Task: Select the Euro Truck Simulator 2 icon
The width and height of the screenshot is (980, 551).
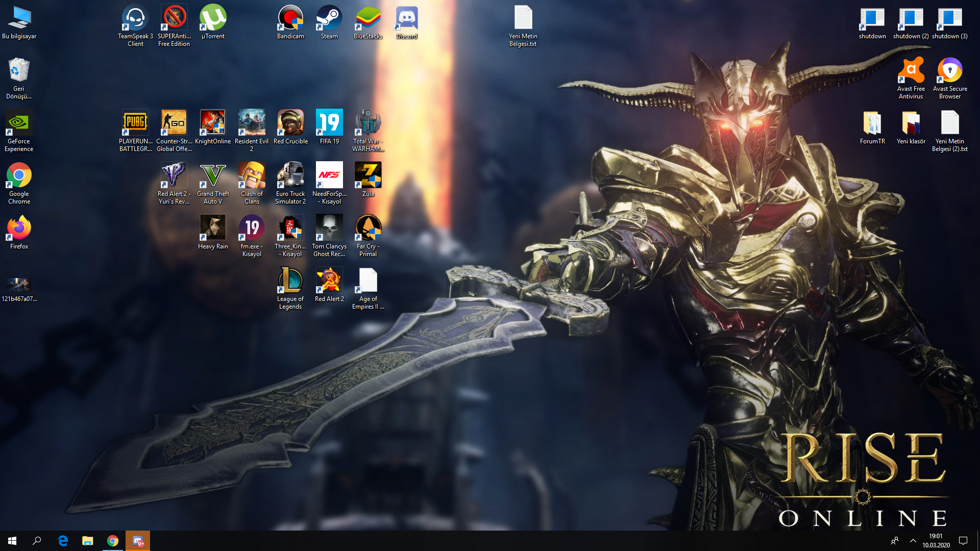Action: pos(291,183)
